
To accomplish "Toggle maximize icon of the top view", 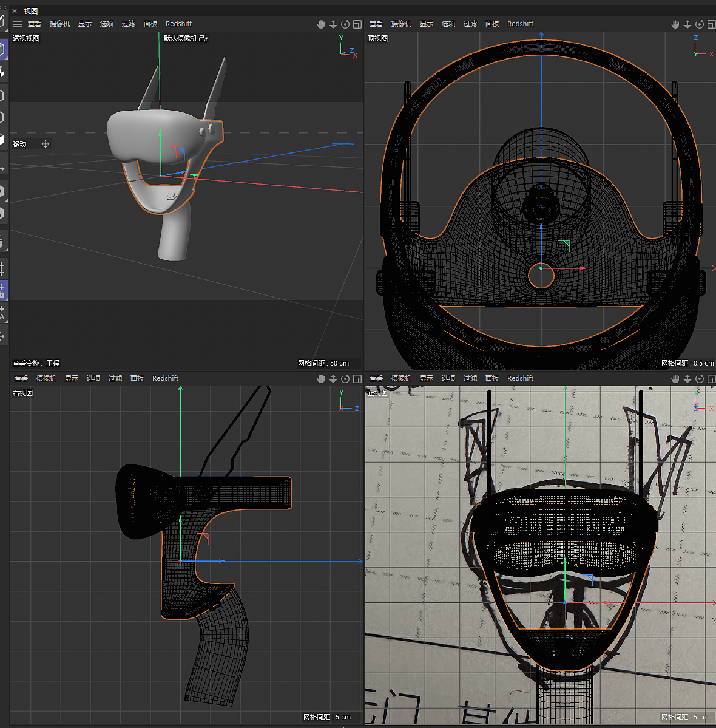I will 711,24.
